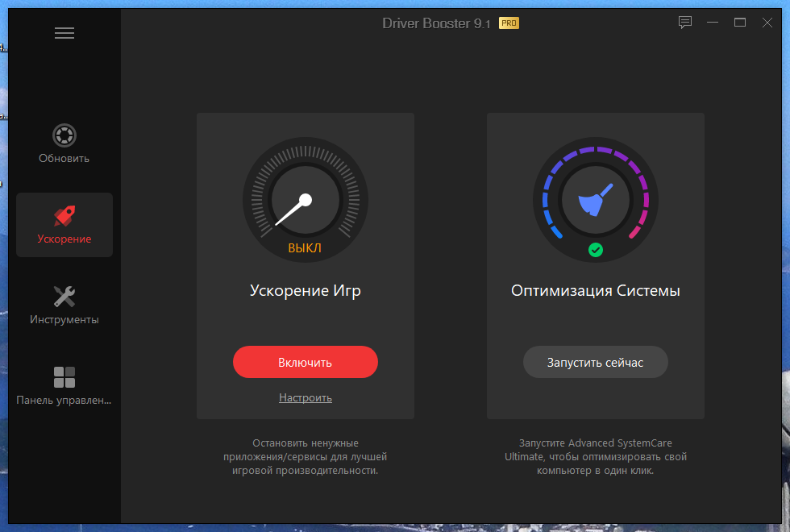
Task: Click the PRO badge next to Driver Booster title
Action: pyautogui.click(x=509, y=23)
